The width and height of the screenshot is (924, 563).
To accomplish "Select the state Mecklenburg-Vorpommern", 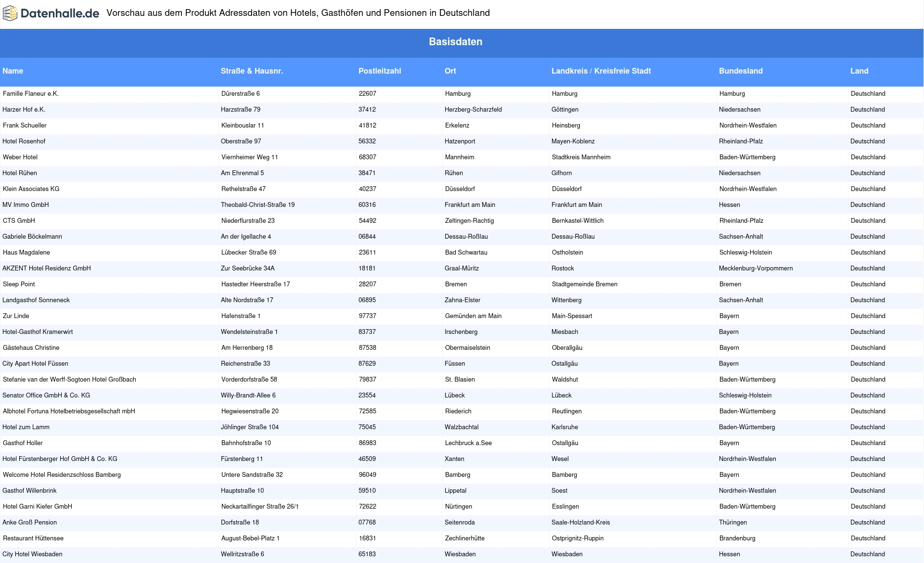I will coord(756,269).
